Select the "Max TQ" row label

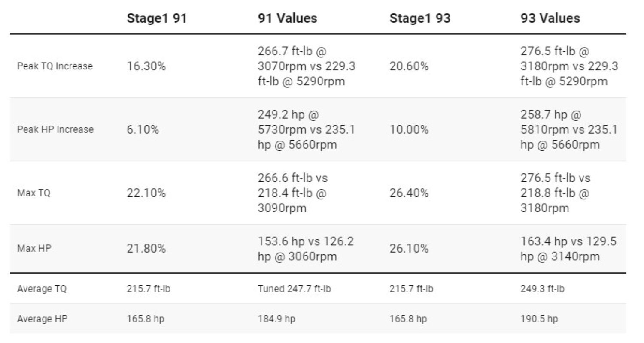point(33,193)
